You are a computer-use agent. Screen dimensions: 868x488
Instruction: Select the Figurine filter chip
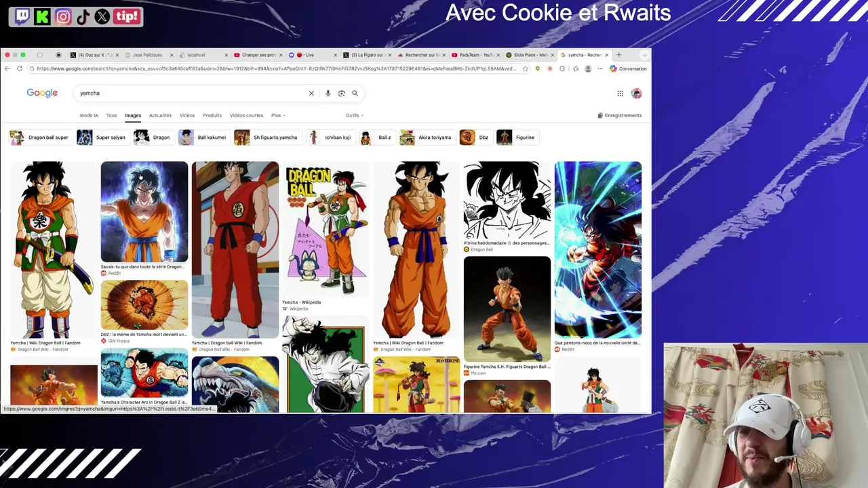517,138
